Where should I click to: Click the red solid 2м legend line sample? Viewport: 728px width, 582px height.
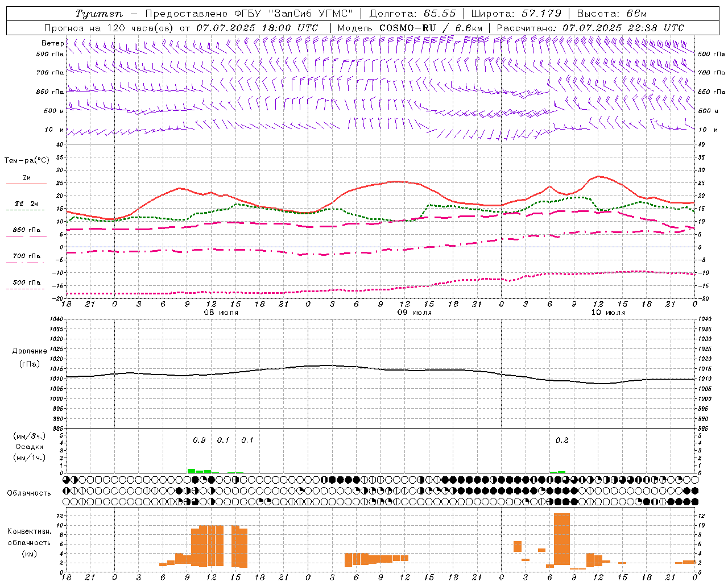pyautogui.click(x=27, y=184)
